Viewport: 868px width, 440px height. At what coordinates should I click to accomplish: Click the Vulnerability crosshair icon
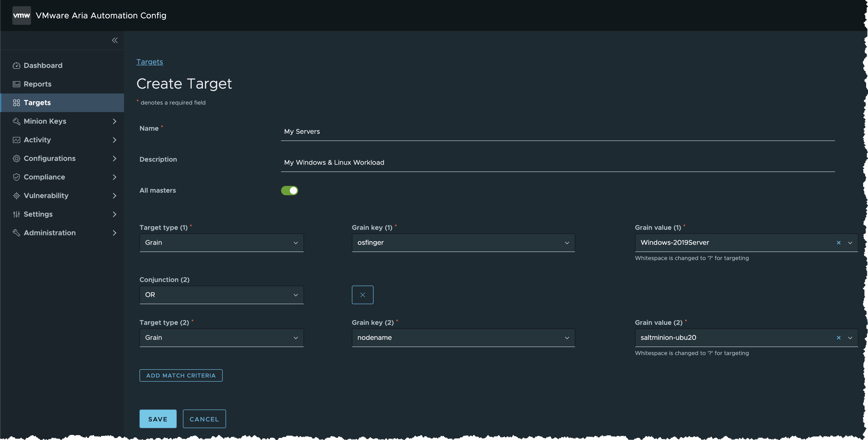(x=17, y=196)
